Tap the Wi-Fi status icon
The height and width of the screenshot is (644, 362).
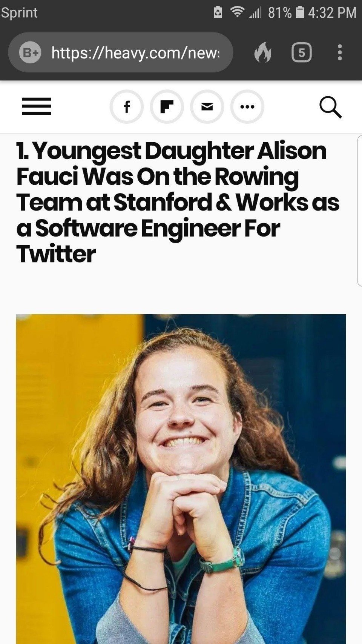coord(237,13)
